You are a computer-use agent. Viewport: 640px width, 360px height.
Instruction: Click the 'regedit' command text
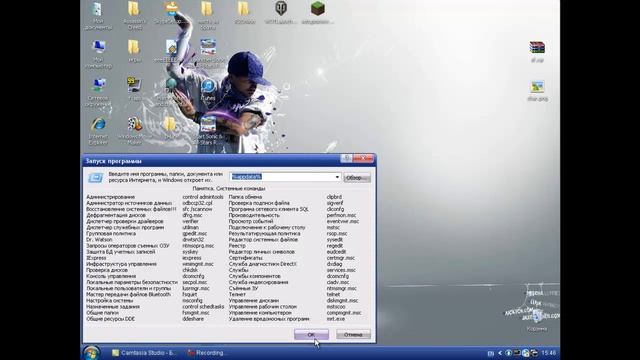coord(336,246)
